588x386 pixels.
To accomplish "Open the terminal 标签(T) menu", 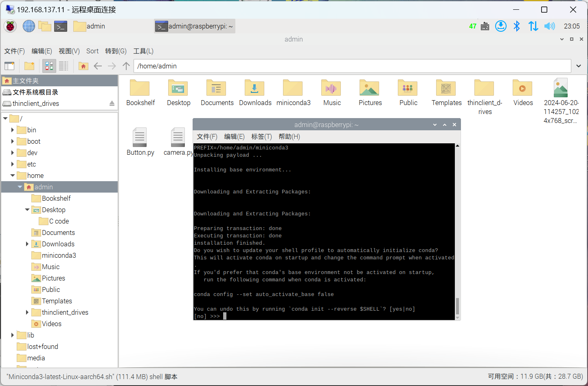I will [261, 136].
